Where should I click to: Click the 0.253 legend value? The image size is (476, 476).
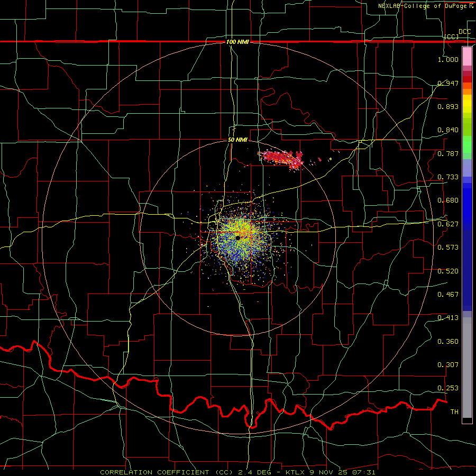point(448,388)
